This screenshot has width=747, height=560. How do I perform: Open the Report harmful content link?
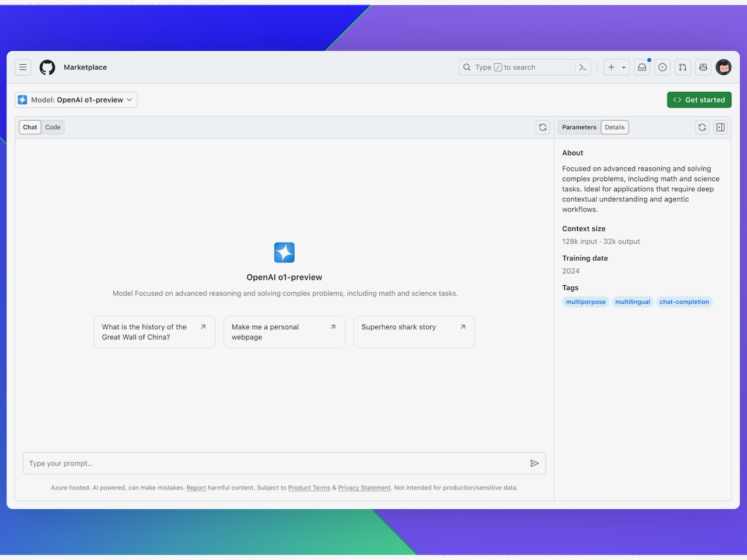click(x=196, y=488)
